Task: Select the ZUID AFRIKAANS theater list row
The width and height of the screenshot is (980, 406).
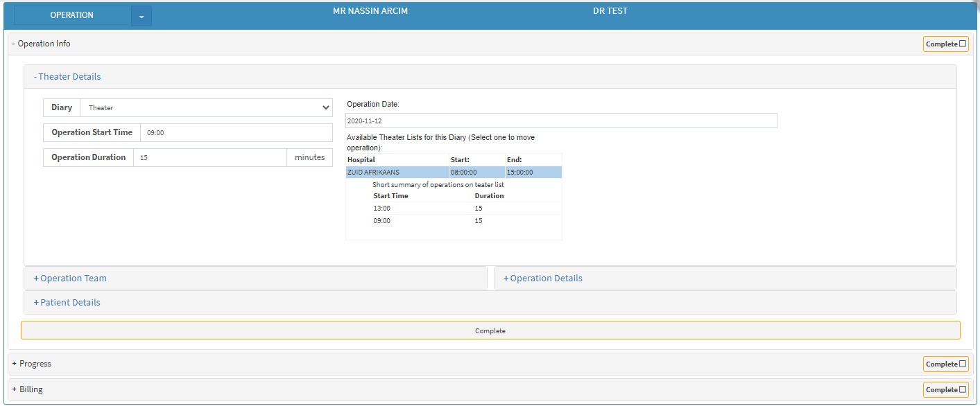Action: pyautogui.click(x=454, y=173)
